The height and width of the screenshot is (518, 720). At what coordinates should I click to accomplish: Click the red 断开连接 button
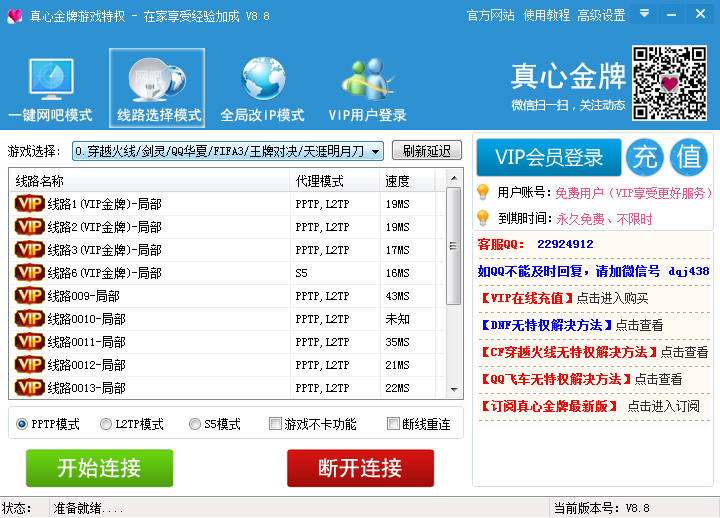[x=360, y=468]
